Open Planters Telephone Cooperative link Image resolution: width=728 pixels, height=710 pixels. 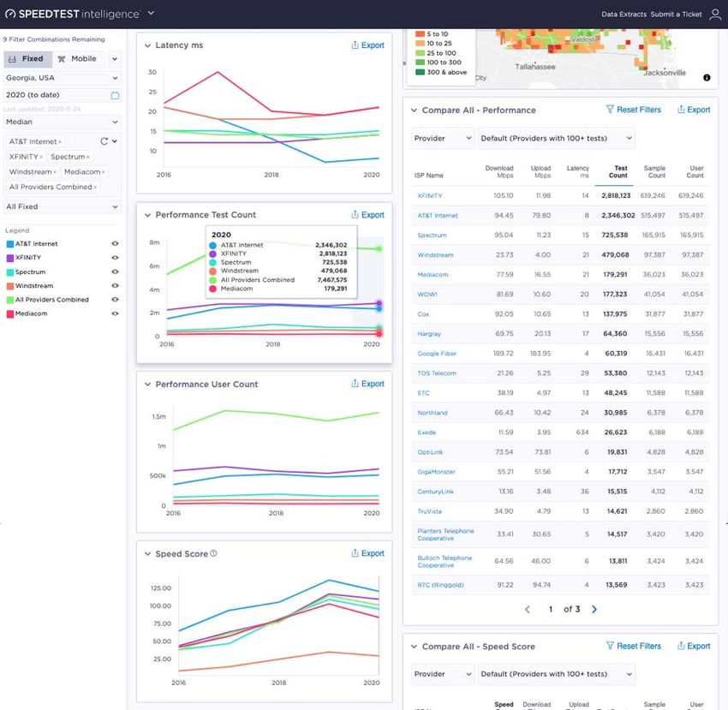pyautogui.click(x=445, y=535)
